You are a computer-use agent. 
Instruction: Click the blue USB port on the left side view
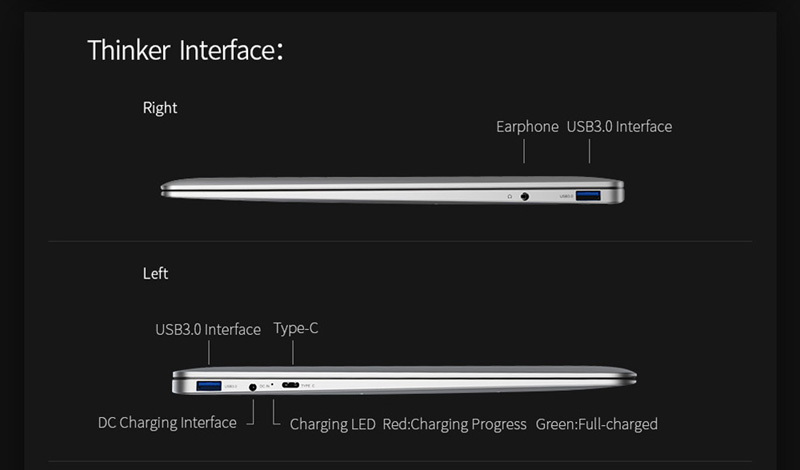click(x=209, y=385)
